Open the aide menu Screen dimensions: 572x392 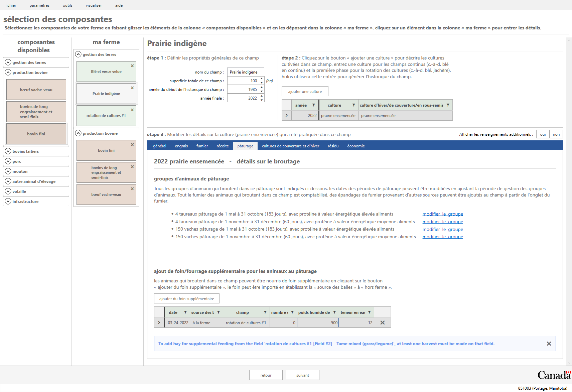pyautogui.click(x=119, y=5)
